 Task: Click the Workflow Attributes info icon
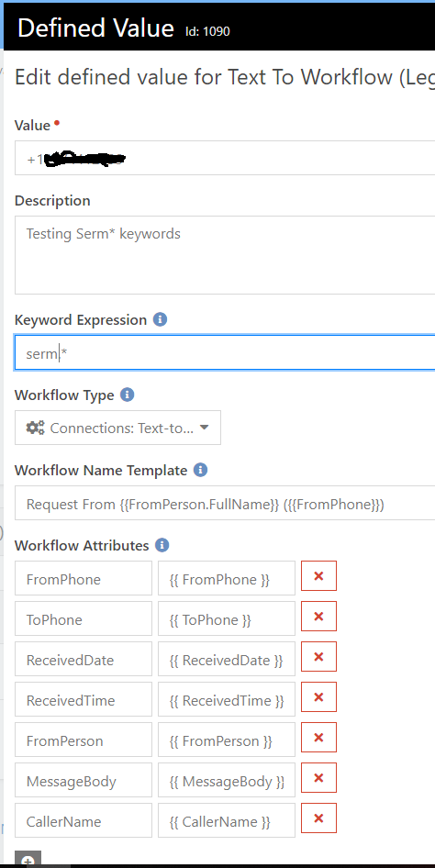(x=162, y=545)
